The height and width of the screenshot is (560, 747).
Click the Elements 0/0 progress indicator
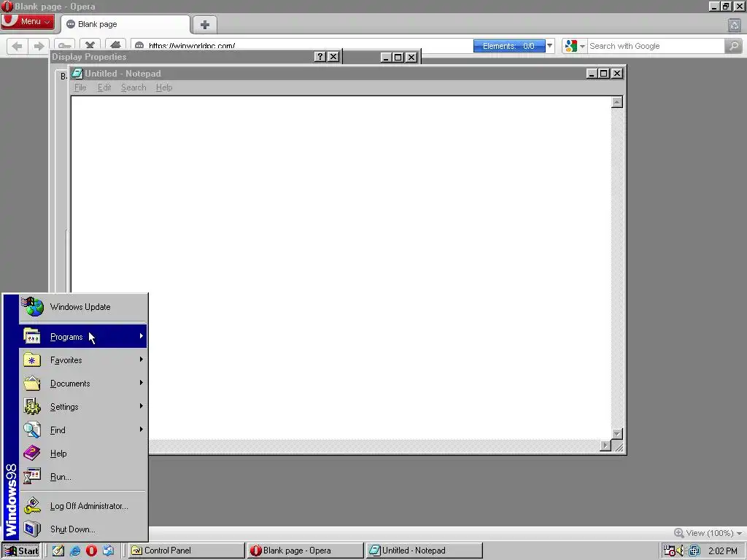(508, 46)
